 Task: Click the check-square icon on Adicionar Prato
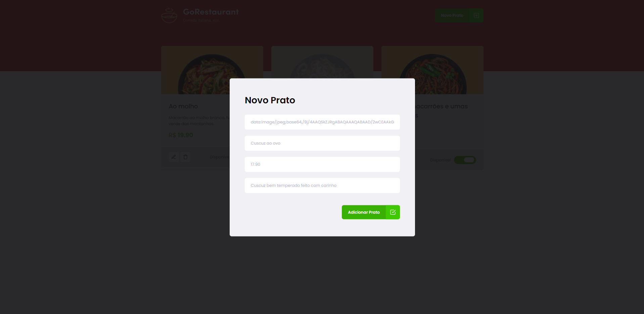pos(393,212)
